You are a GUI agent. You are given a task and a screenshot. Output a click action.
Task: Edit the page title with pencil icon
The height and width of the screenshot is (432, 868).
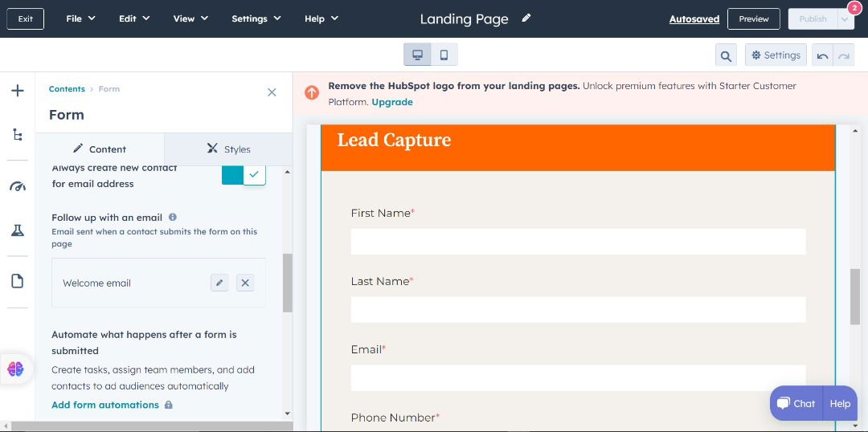[x=526, y=18]
